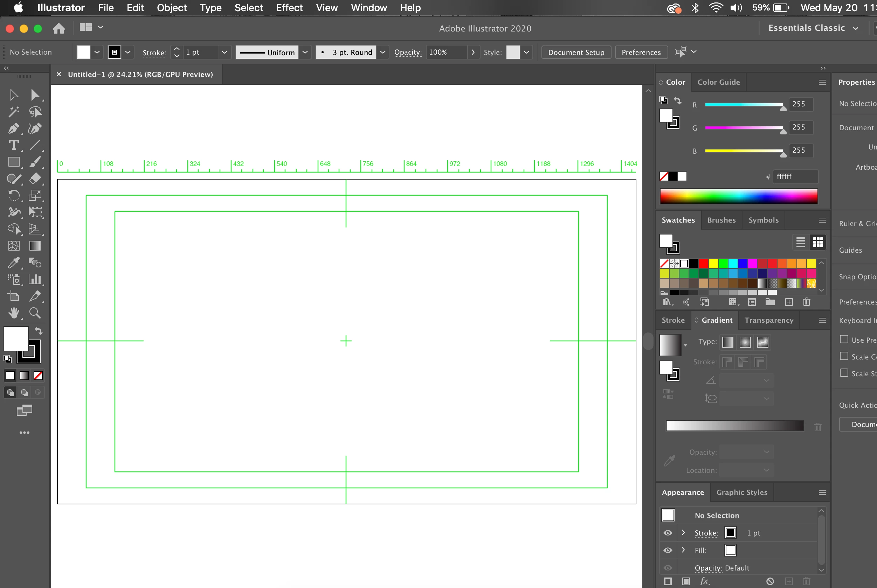Viewport: 877px width, 588px height.
Task: Click the Document Setup button
Action: click(x=576, y=52)
